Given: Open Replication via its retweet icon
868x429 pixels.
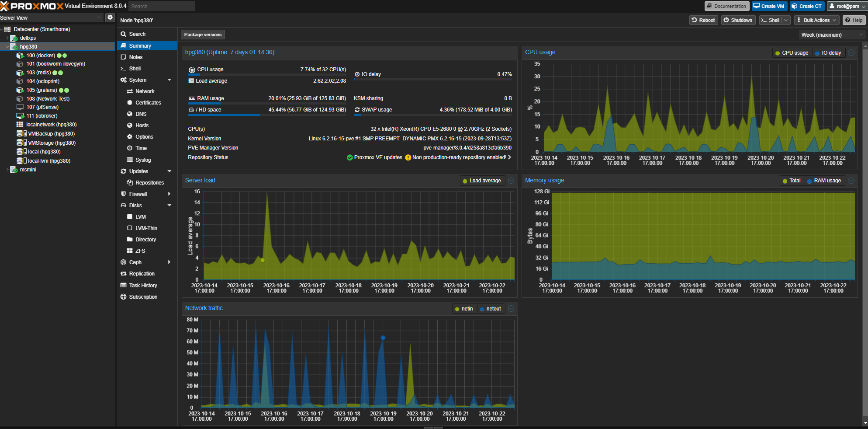Looking at the screenshot, I should pyautogui.click(x=124, y=274).
